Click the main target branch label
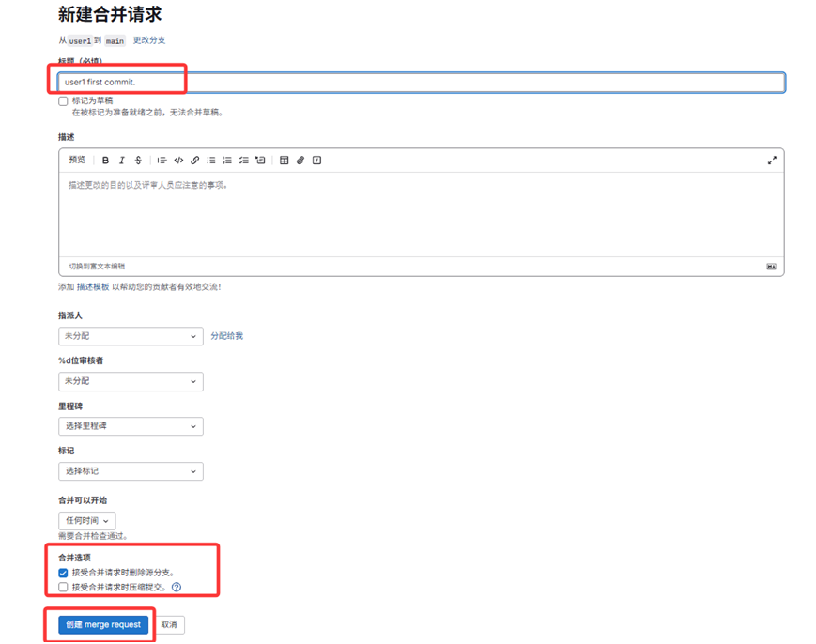The image size is (816, 644). pyautogui.click(x=115, y=40)
